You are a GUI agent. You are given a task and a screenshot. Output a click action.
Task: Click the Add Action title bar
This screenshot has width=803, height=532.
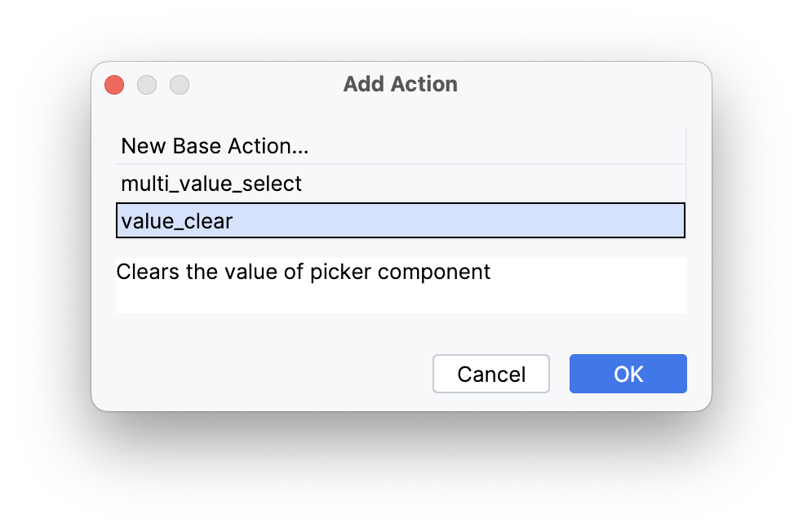pyautogui.click(x=400, y=84)
